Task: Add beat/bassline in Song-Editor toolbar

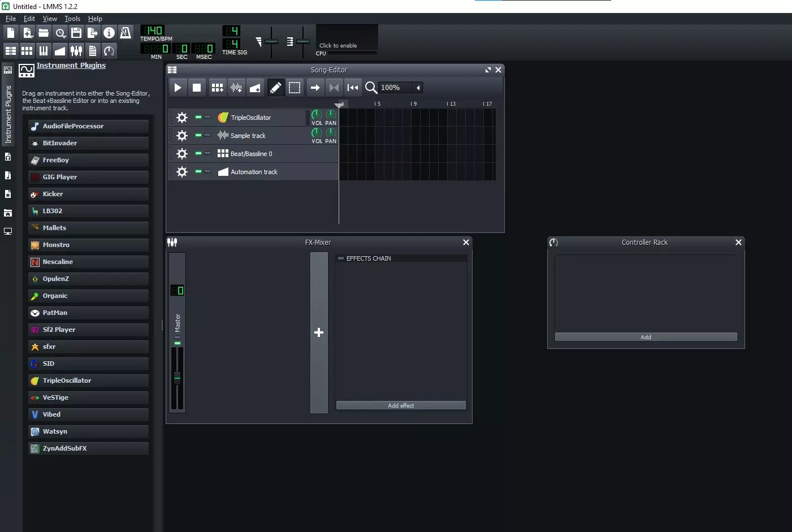Action: click(217, 88)
